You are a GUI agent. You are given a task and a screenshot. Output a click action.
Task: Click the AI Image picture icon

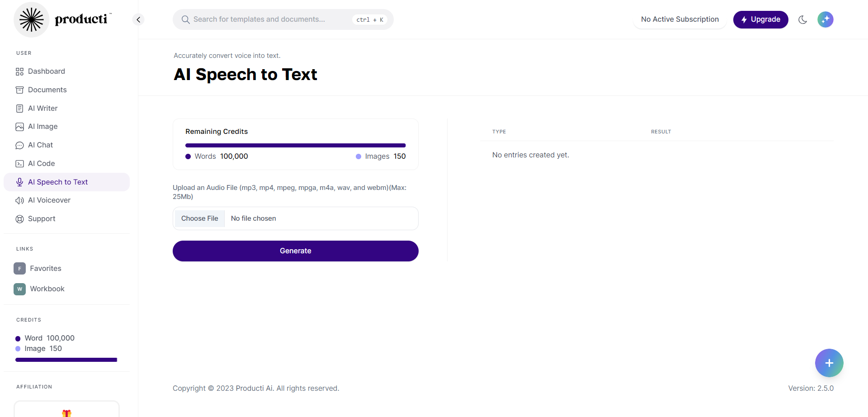click(19, 127)
